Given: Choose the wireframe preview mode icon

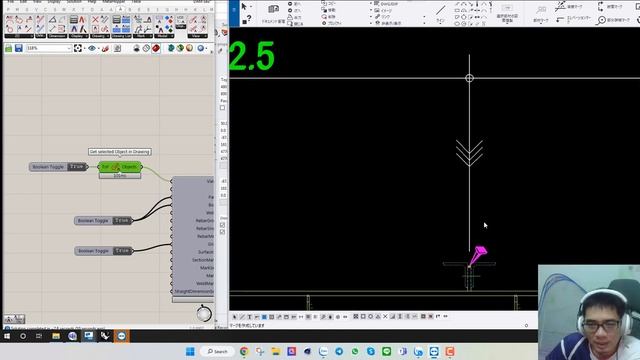Looking at the screenshot, I should [146, 48].
